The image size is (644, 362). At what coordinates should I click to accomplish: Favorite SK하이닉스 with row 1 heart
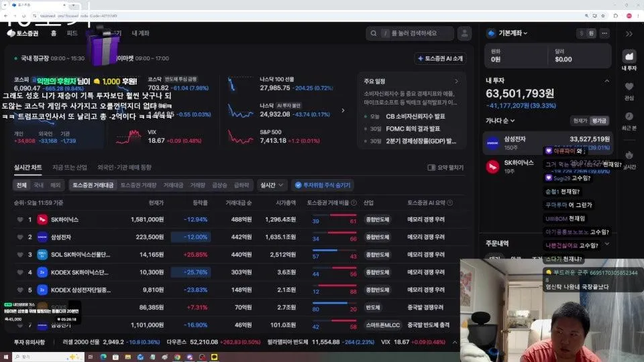point(19,220)
